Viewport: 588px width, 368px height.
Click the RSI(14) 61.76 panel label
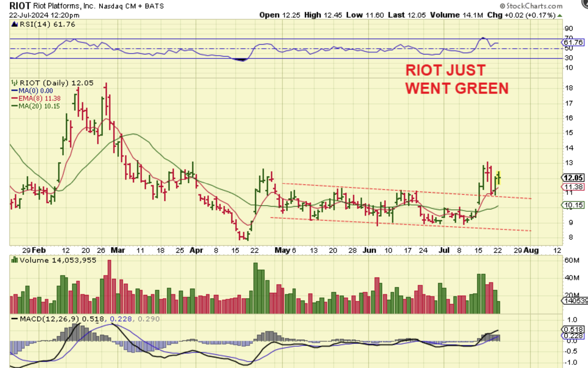pos(47,24)
